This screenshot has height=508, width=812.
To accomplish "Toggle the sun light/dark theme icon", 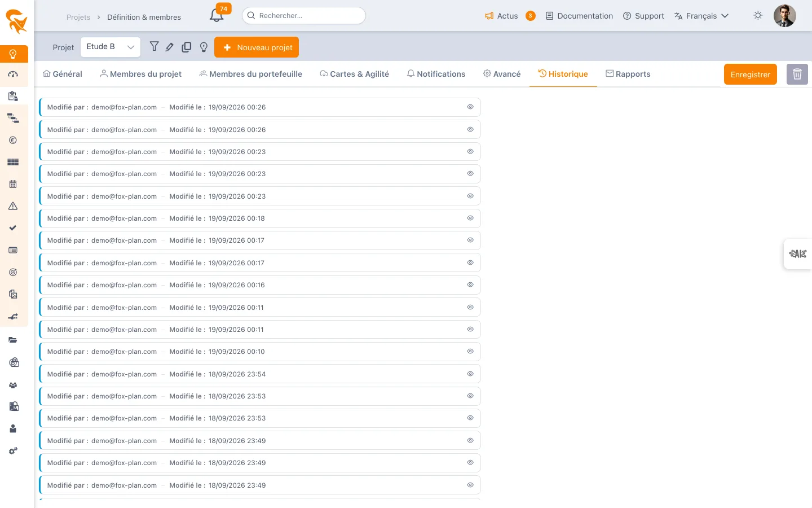I will coord(758,16).
